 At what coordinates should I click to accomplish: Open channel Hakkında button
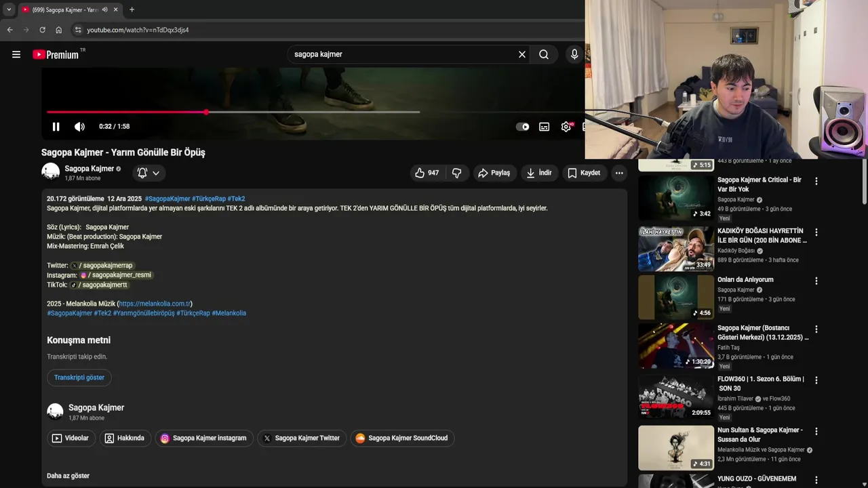[x=125, y=439]
